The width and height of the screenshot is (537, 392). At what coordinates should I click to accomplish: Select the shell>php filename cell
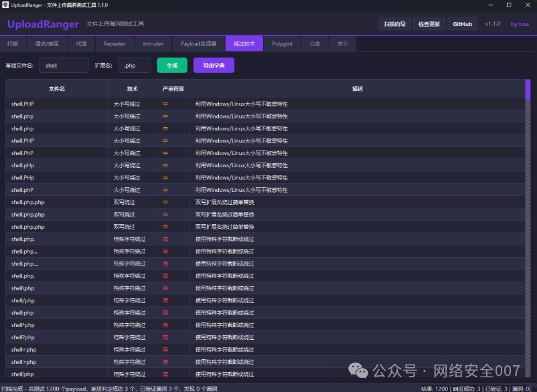(57, 363)
